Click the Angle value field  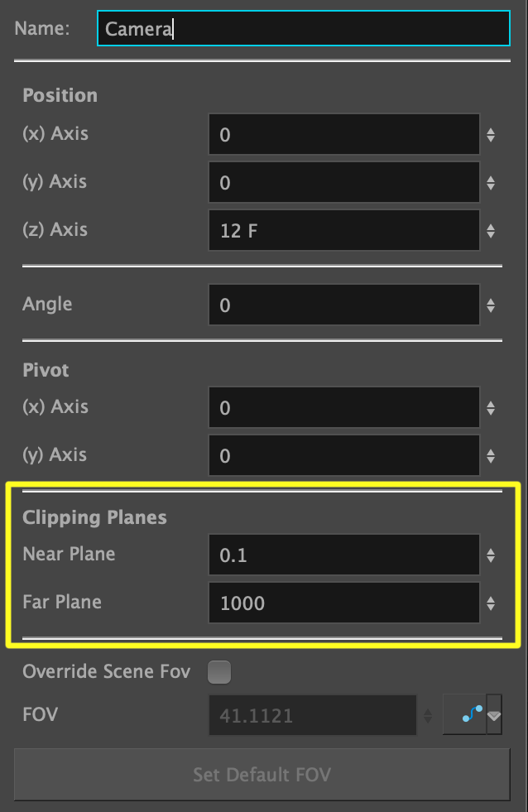[344, 305]
